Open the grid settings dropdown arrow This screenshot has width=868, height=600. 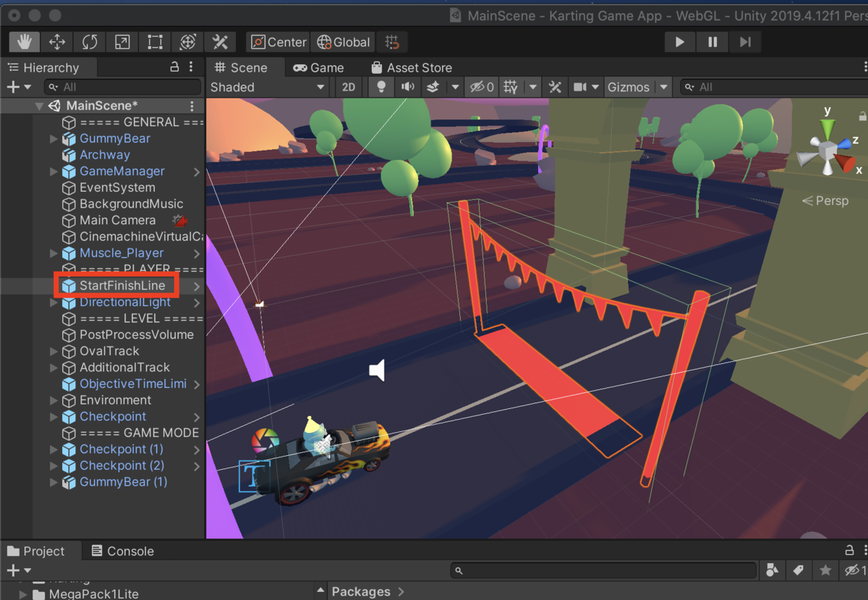pos(533,87)
